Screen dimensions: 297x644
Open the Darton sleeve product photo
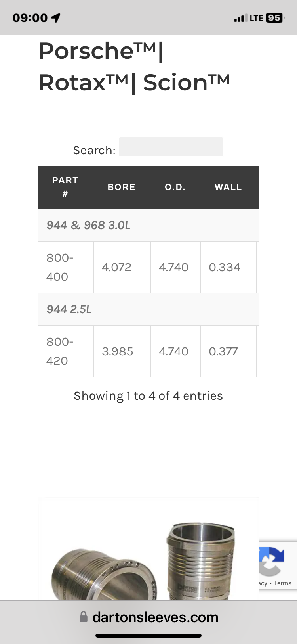coord(148,549)
